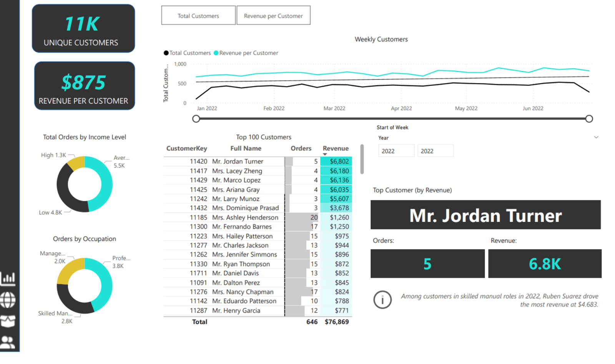Go to the globe map page icon
The image size is (615, 364).
(x=8, y=300)
